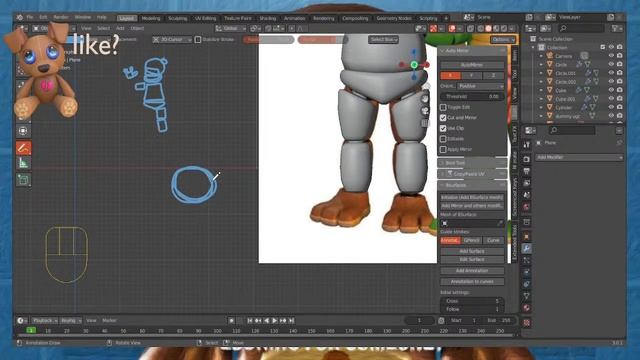The image size is (640, 360).
Task: Click the Tool properties tab icon
Action: (x=527, y=144)
